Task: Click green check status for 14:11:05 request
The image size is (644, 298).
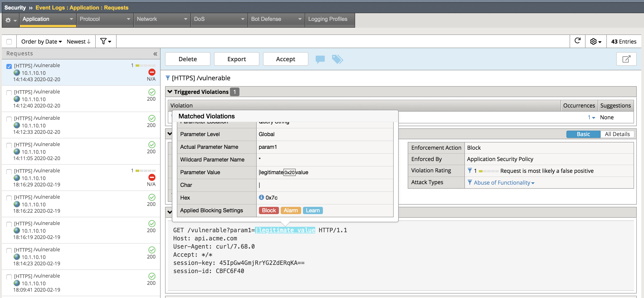Action: click(x=152, y=145)
